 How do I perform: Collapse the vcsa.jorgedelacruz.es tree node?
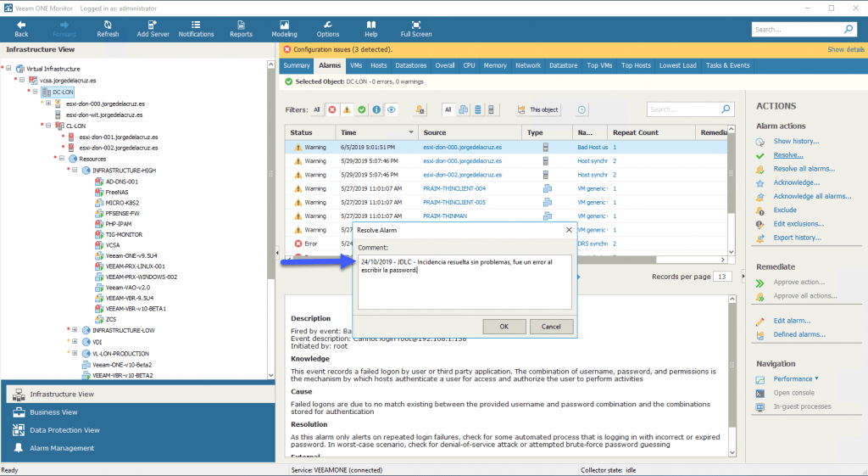click(22, 80)
